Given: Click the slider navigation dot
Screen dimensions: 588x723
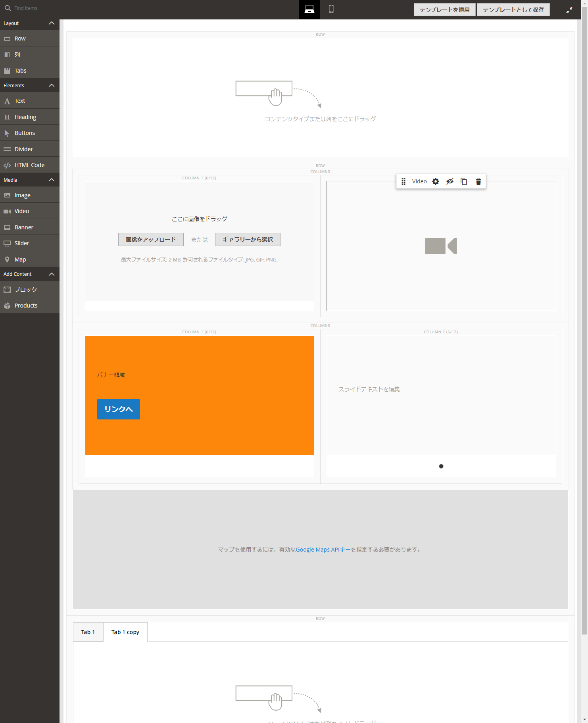Looking at the screenshot, I should pyautogui.click(x=441, y=466).
